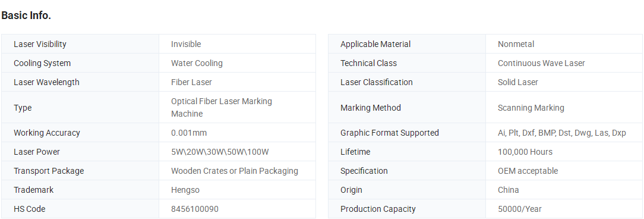Viewport: 644px width, 219px height.
Task: Click the Fiber Laser wavelength value
Action: coord(191,82)
